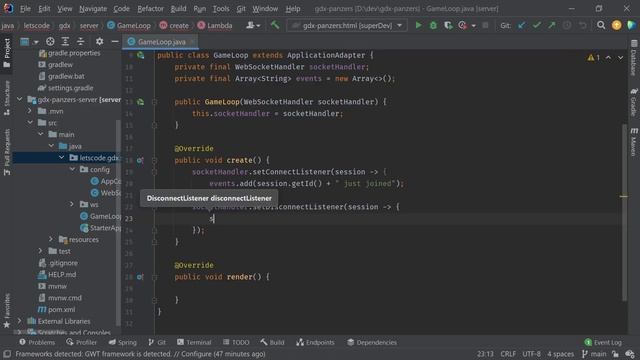Open the File menu

pos(25,9)
